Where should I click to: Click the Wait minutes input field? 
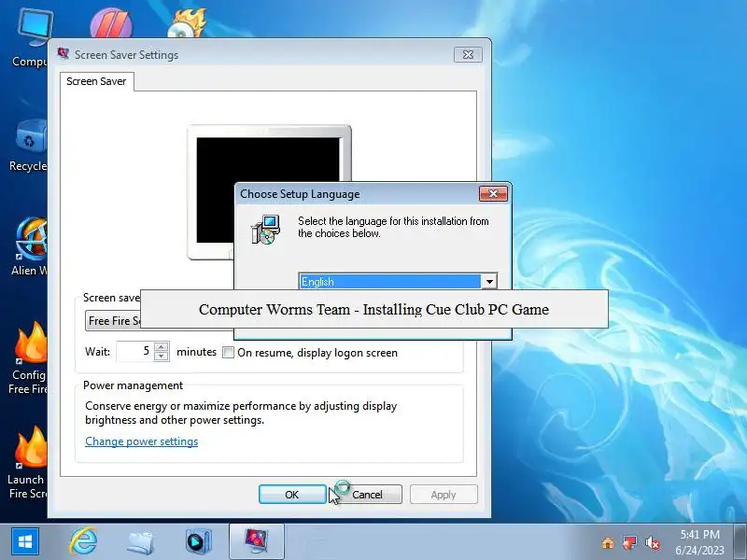135,352
